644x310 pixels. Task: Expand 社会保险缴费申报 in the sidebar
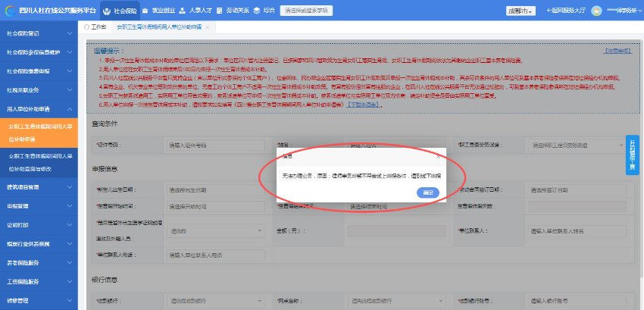pyautogui.click(x=39, y=71)
